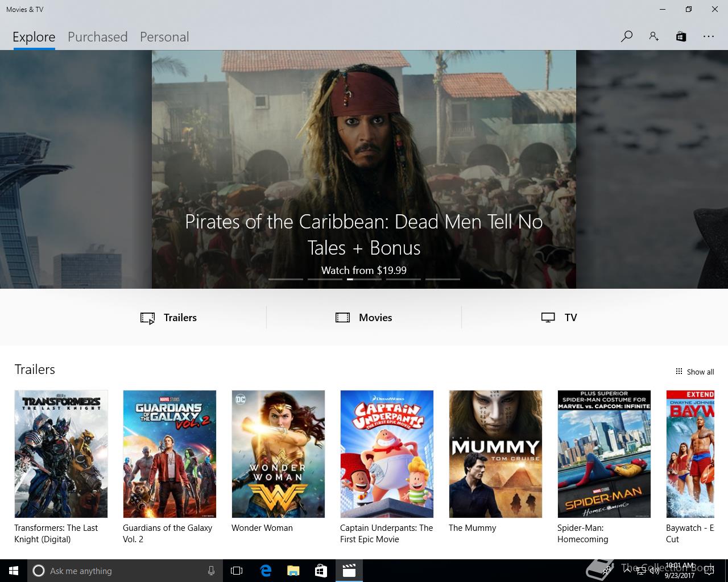728x582 pixels.
Task: Click the previous slide image on the left
Action: click(76, 169)
